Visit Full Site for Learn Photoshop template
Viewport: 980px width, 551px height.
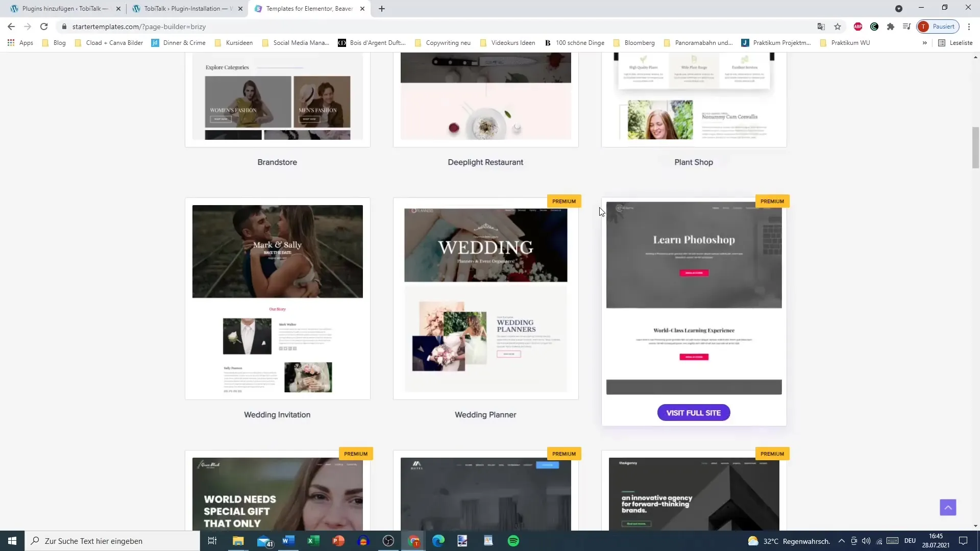(693, 412)
